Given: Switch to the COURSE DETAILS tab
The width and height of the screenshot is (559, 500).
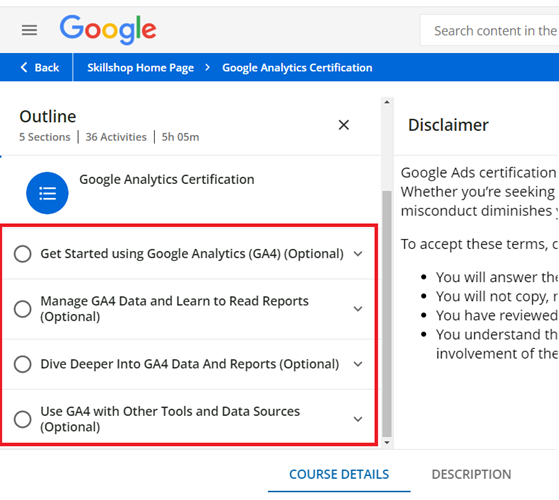Looking at the screenshot, I should click(x=339, y=474).
